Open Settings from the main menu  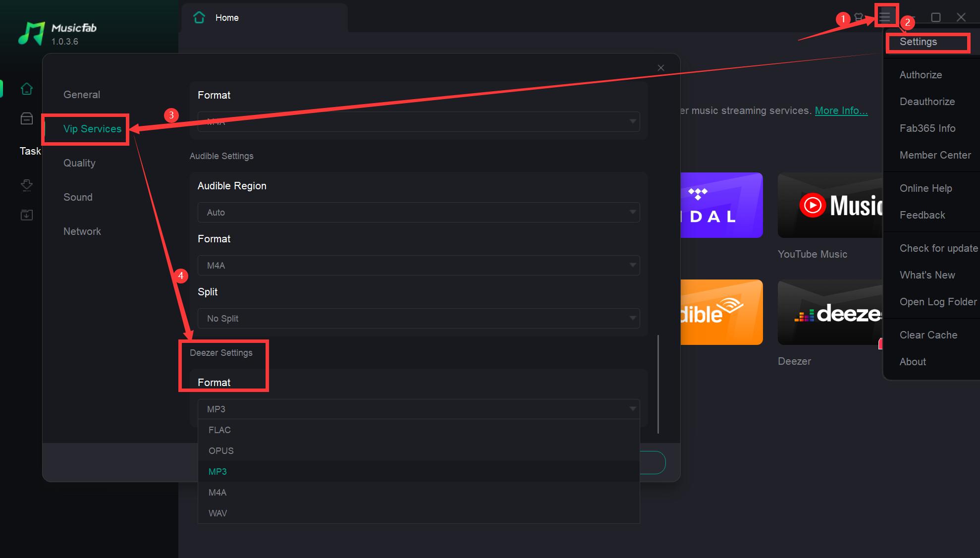pos(918,42)
